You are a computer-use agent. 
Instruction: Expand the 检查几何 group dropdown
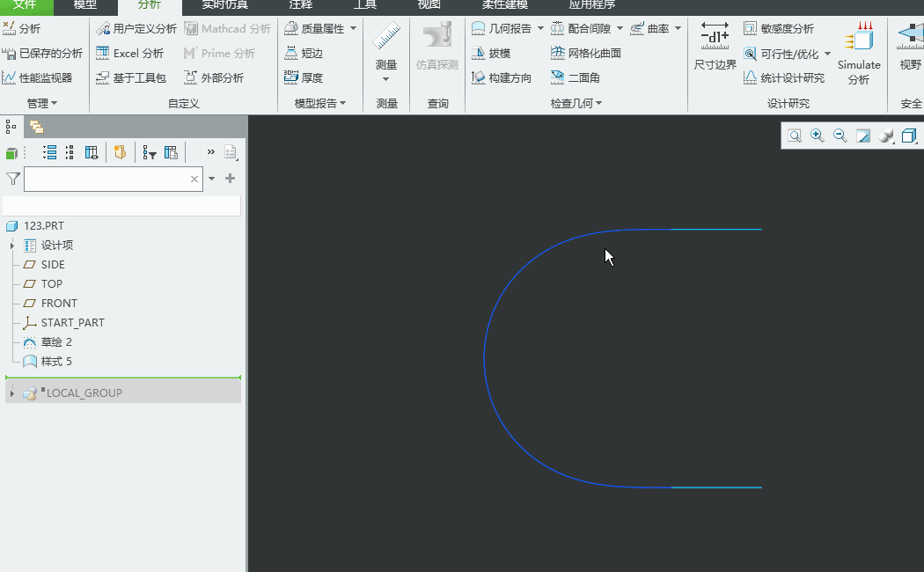[x=576, y=103]
